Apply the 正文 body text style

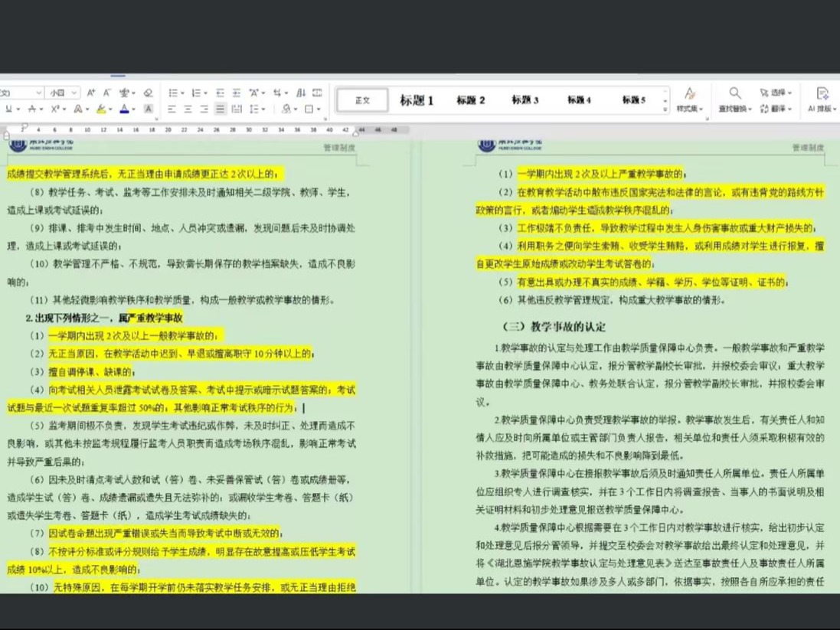(x=362, y=100)
